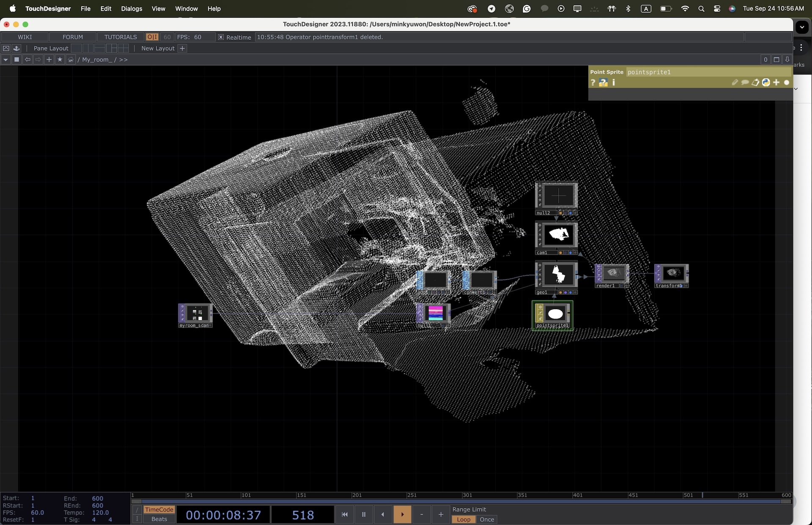The image size is (812, 525).
Task: Expand the path with the >> chevrons
Action: coord(123,60)
